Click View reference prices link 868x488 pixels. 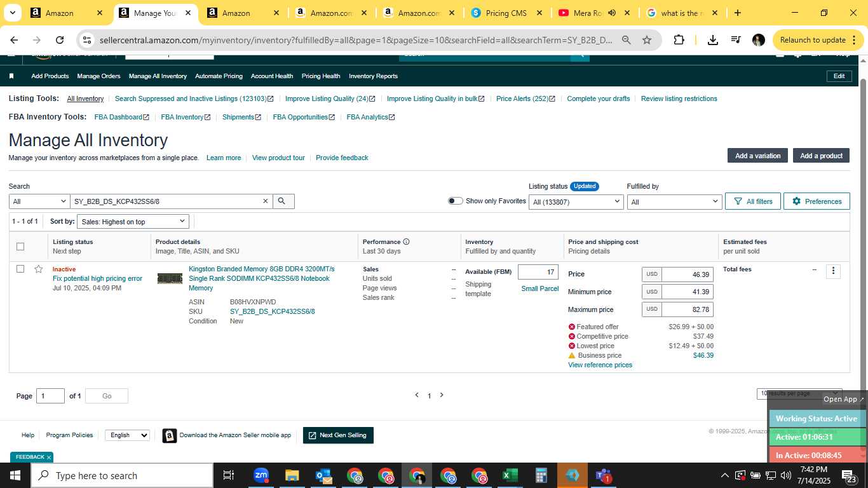click(x=600, y=365)
